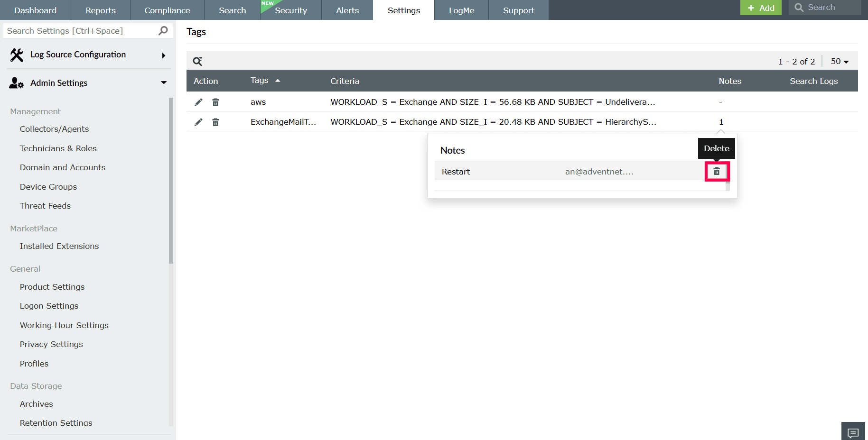Go to the Support tab
Viewport: 868px width, 440px height.
pyautogui.click(x=519, y=10)
